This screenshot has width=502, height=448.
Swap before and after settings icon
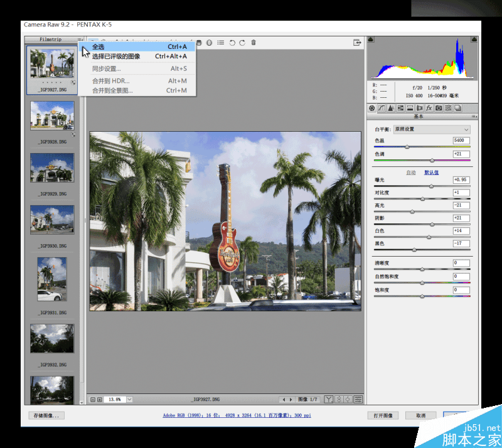click(338, 399)
